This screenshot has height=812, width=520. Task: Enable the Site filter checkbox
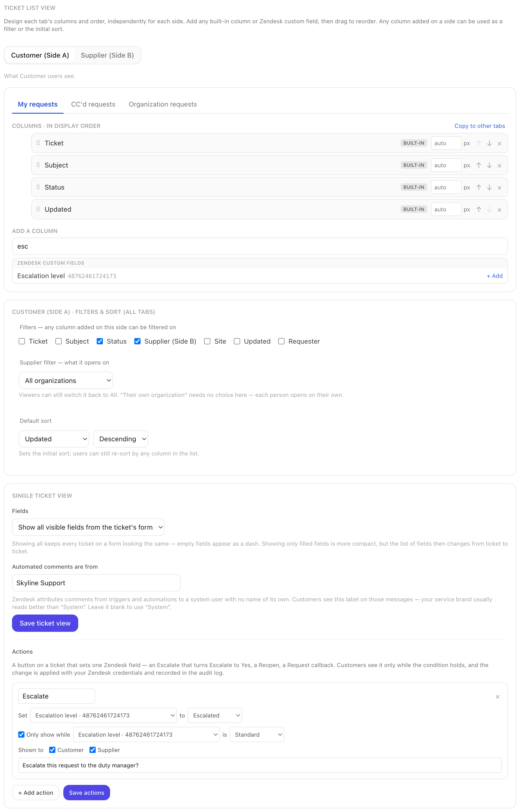point(207,341)
